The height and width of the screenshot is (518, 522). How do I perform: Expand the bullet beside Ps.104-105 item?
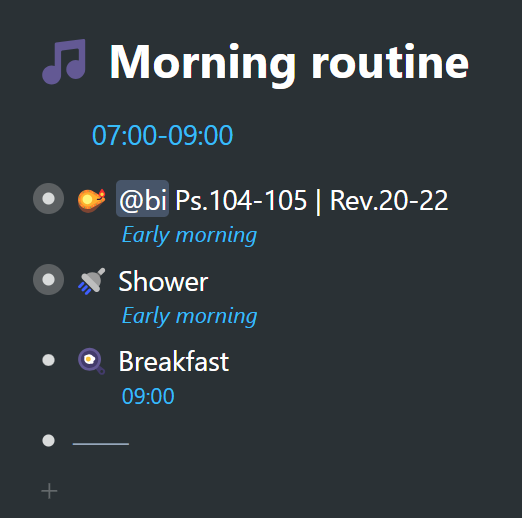(49, 199)
